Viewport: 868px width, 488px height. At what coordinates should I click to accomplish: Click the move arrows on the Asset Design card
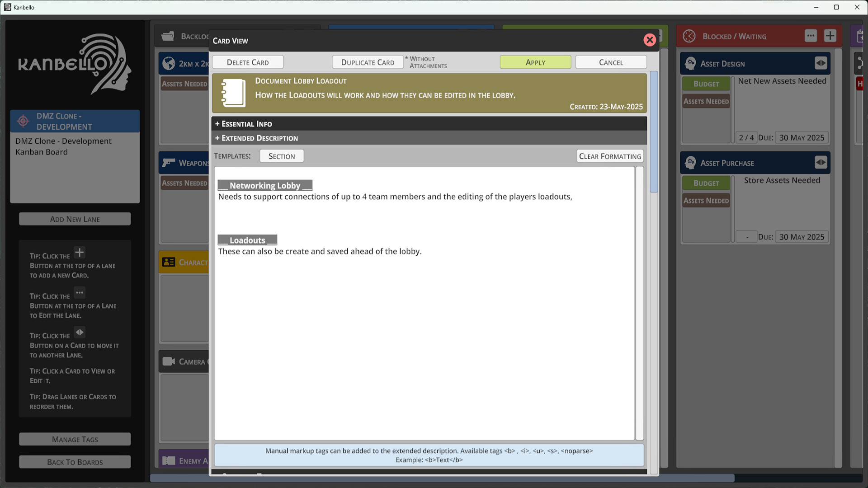[821, 63]
